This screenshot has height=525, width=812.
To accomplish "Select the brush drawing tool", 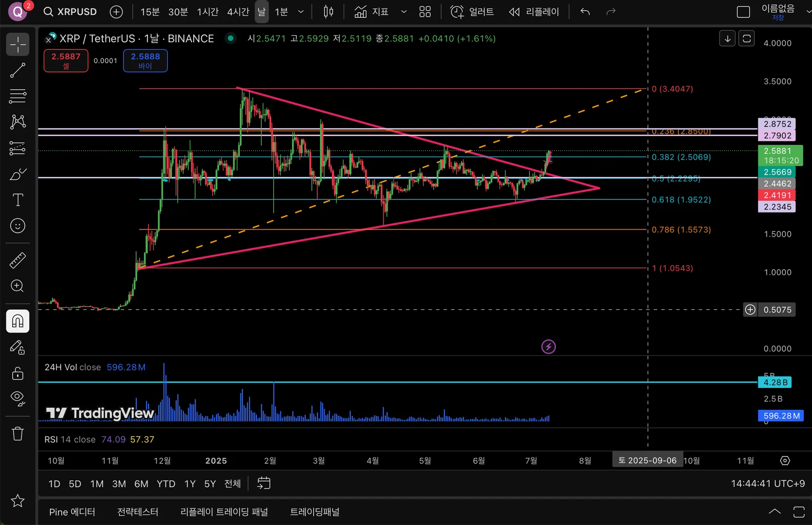I will click(18, 174).
